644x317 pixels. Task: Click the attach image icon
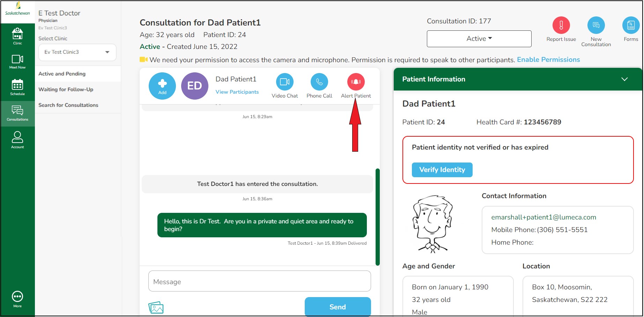(x=156, y=308)
